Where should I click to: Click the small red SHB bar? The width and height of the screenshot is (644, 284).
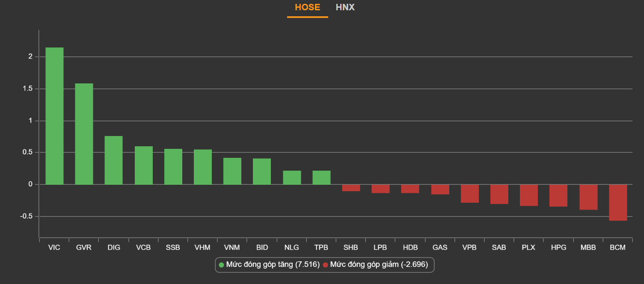351,188
